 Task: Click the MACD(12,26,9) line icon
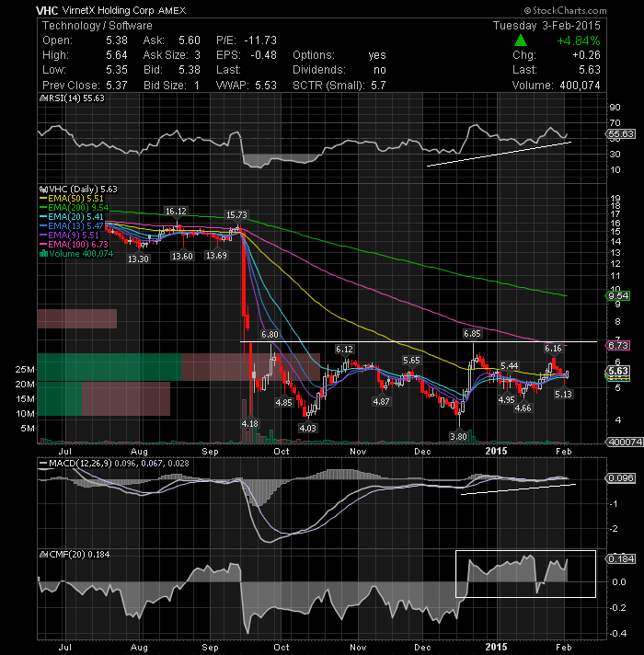(x=42, y=464)
